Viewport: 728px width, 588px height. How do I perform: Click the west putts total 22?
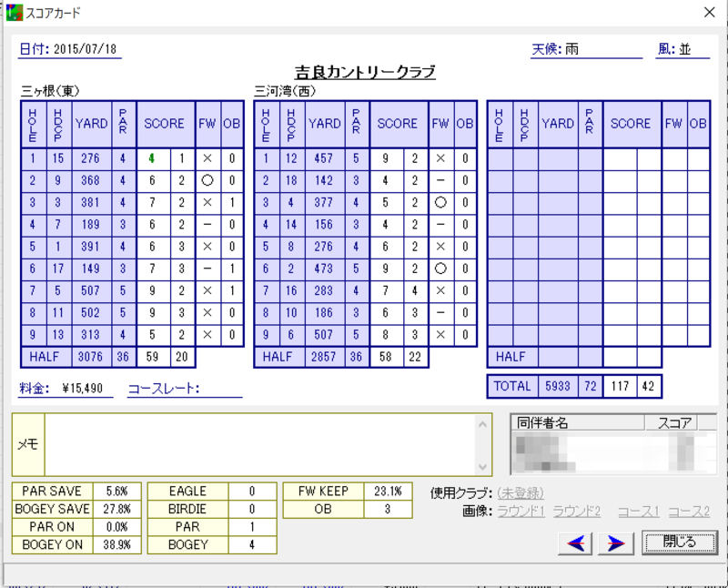click(x=416, y=357)
